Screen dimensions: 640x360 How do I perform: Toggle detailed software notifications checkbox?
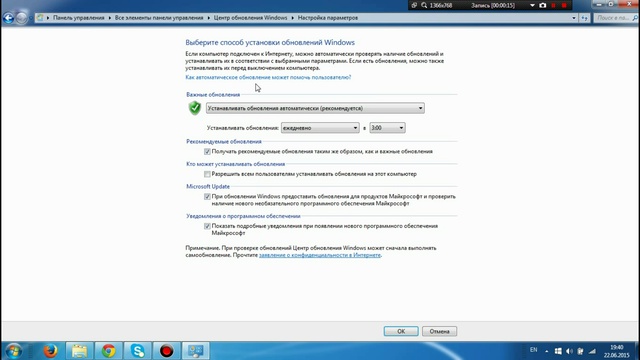207,226
